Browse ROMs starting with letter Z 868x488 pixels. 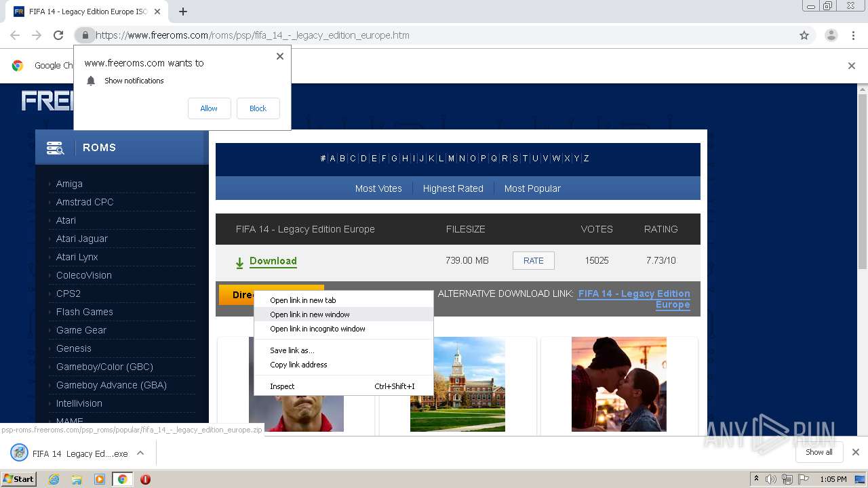pos(586,159)
